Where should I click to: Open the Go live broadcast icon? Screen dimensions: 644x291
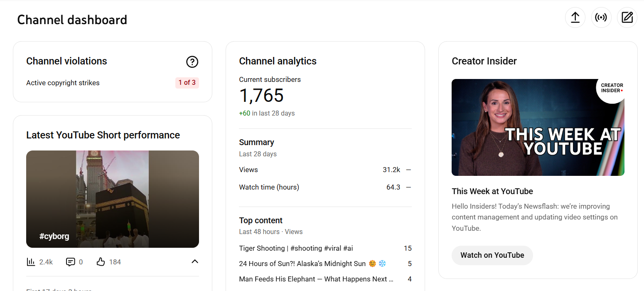click(x=601, y=17)
